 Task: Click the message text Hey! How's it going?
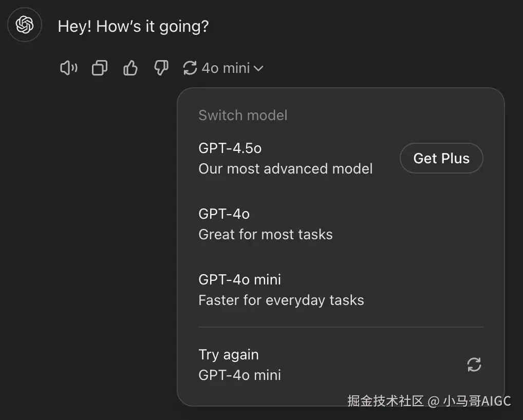[x=133, y=26]
